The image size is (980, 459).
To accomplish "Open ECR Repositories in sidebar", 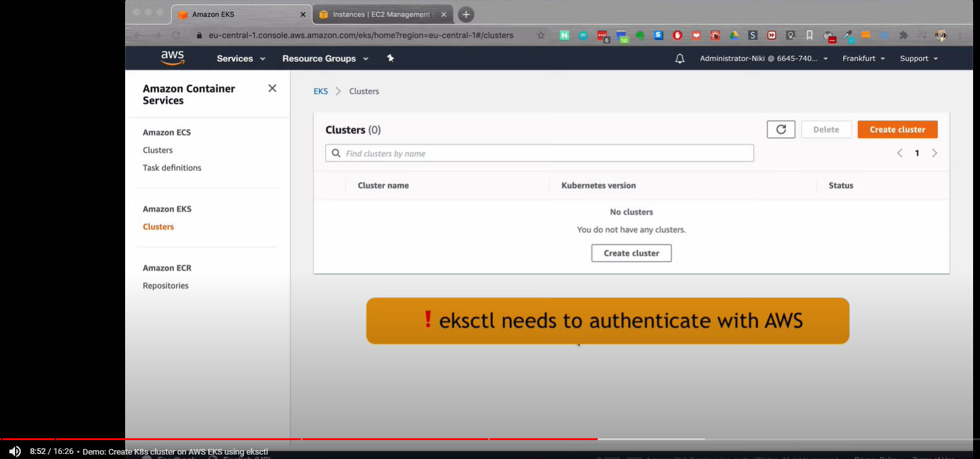I will click(165, 285).
